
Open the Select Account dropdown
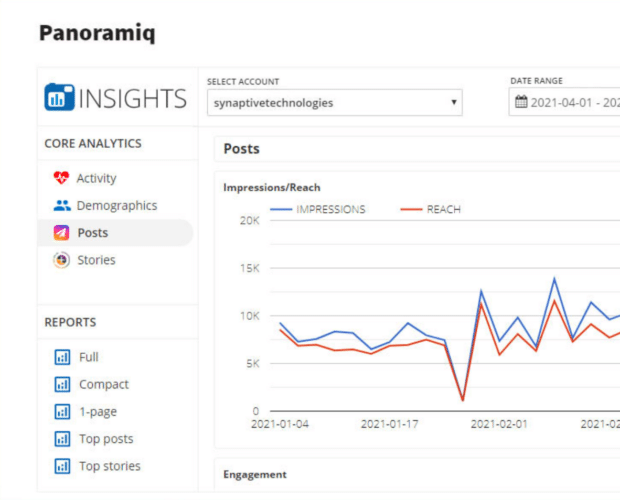pyautogui.click(x=334, y=102)
